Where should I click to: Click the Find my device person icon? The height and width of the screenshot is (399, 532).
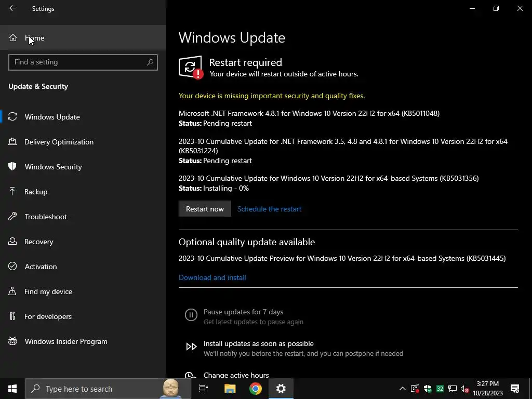[x=12, y=291]
